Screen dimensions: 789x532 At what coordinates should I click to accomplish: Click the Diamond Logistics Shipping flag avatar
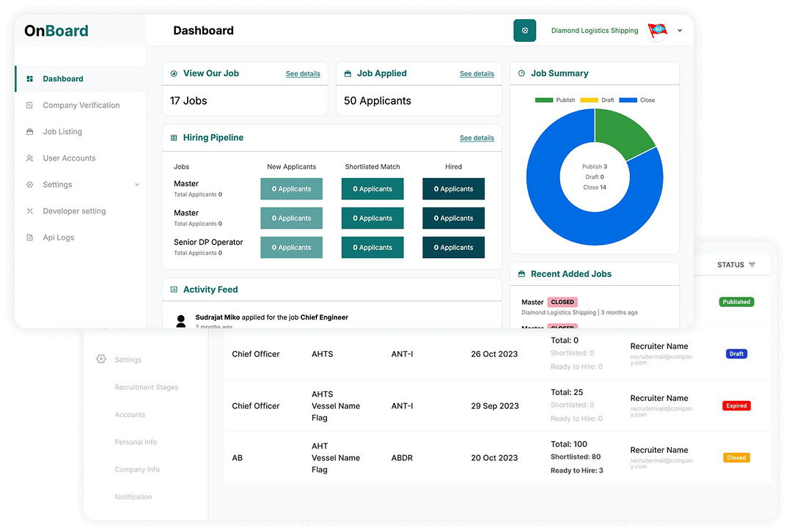point(657,31)
